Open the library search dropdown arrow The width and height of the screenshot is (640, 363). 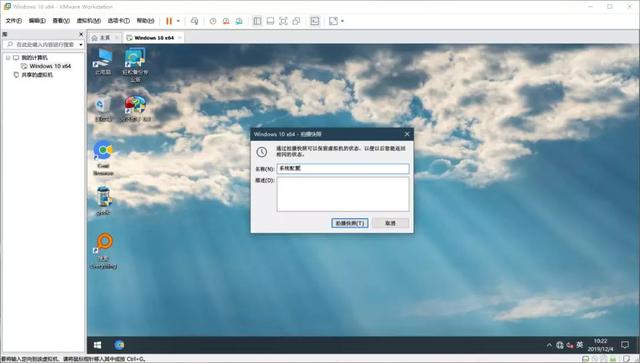point(81,45)
